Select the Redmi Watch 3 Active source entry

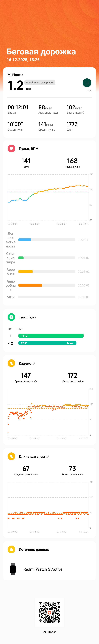pos(49,569)
